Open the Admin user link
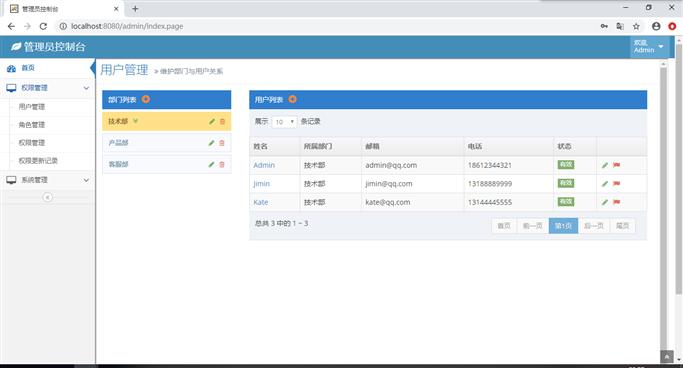The height and width of the screenshot is (368, 683). (x=264, y=165)
